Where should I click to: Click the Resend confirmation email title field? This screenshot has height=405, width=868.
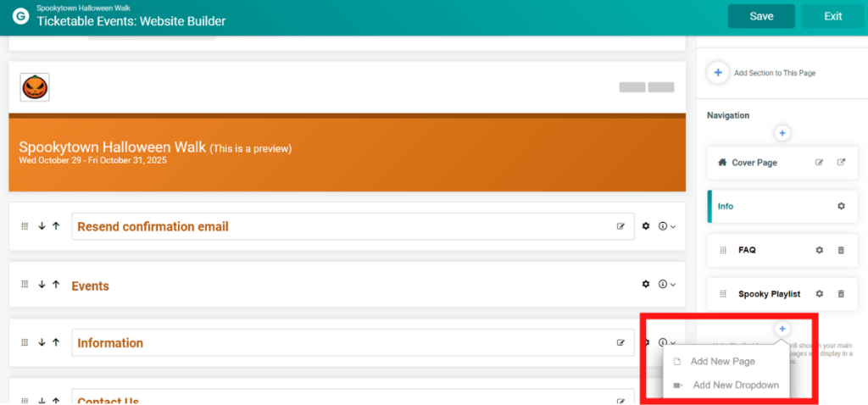(x=353, y=227)
